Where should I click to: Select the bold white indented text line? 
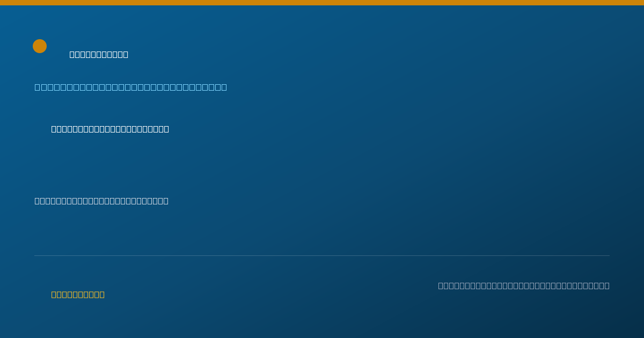[x=110, y=129]
